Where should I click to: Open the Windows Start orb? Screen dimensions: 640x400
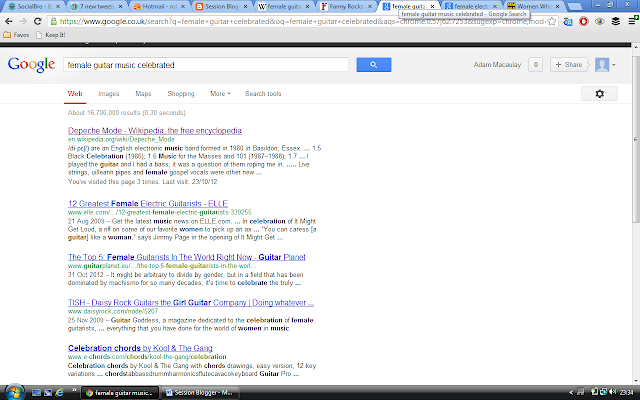point(14,393)
